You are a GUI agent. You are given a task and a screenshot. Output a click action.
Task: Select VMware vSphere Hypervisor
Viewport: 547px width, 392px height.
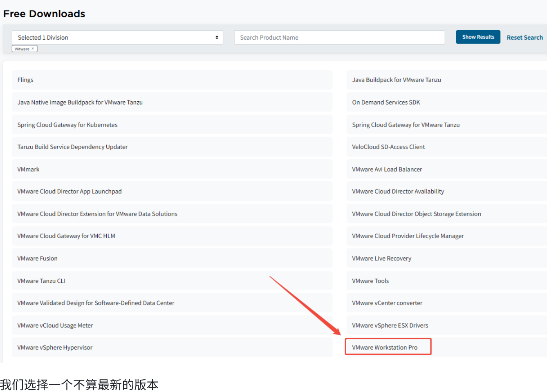coord(172,347)
